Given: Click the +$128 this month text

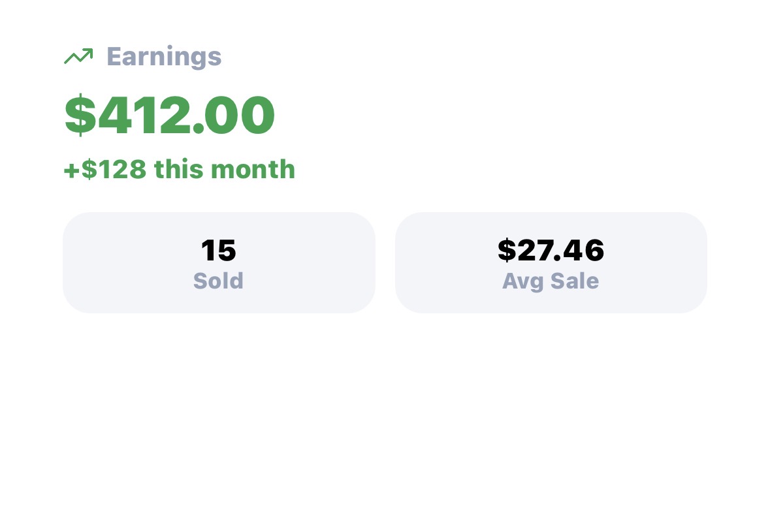Looking at the screenshot, I should click(180, 170).
